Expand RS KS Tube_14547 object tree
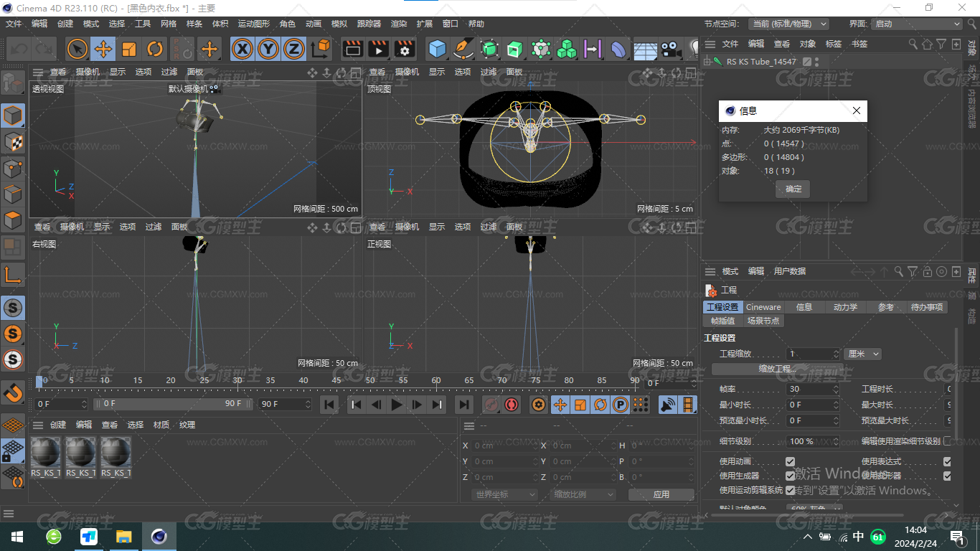 point(707,62)
